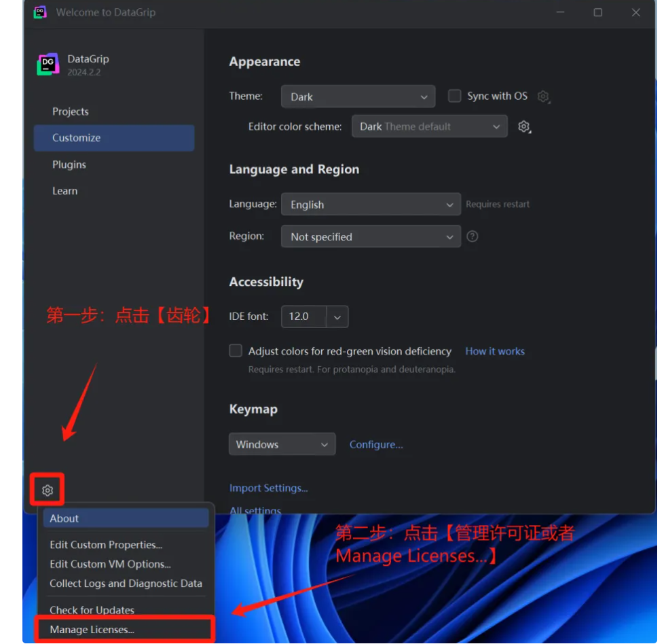Enable the Sync with OS checkbox
Viewport: 666px width, 644px height.
[454, 96]
